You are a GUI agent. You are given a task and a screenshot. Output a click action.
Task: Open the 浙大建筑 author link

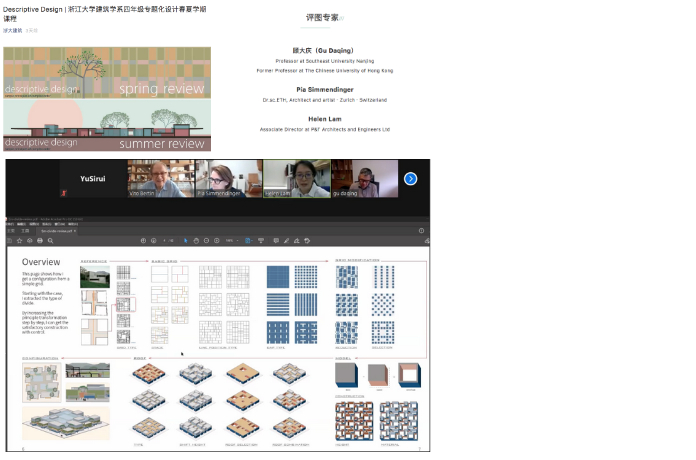tap(12, 30)
